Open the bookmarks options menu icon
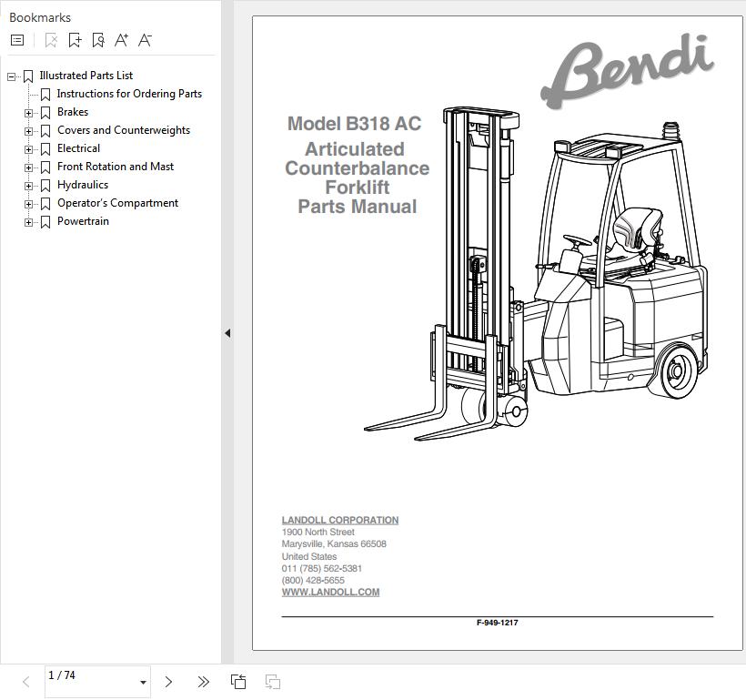 [x=17, y=40]
